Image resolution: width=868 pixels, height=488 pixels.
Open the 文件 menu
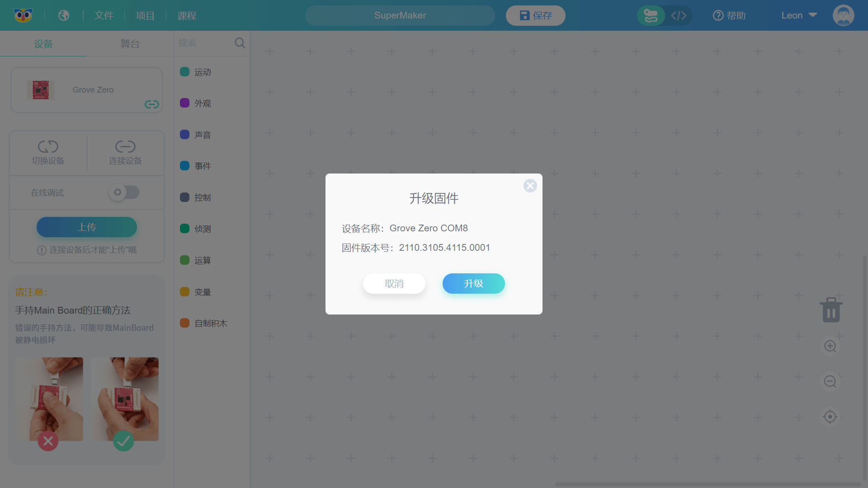coord(104,16)
